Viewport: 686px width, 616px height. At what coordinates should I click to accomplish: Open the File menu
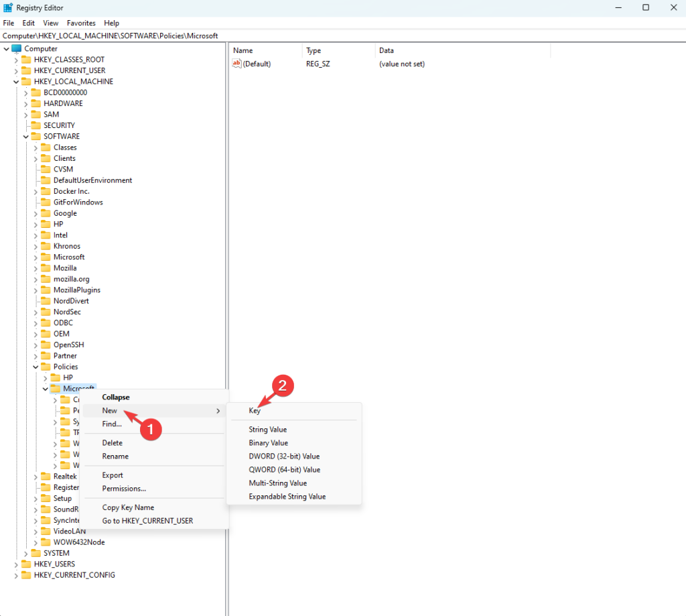(x=8, y=23)
